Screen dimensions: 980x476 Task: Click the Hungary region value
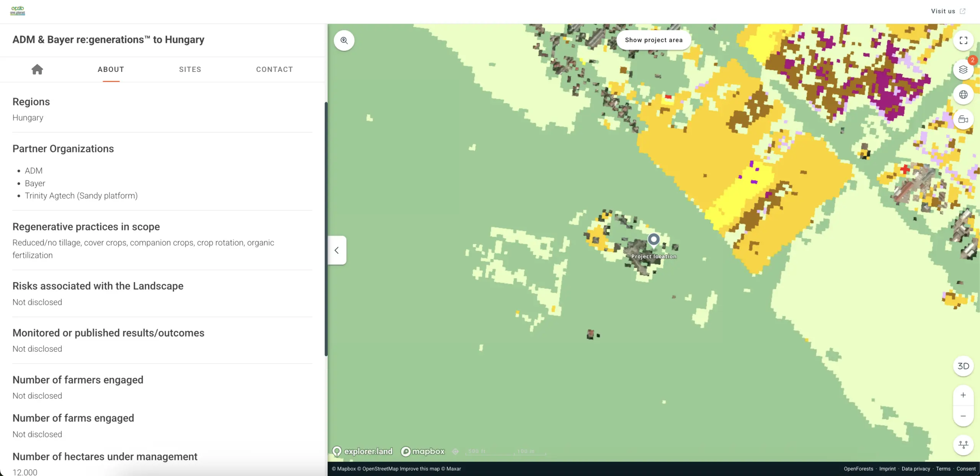tap(28, 118)
